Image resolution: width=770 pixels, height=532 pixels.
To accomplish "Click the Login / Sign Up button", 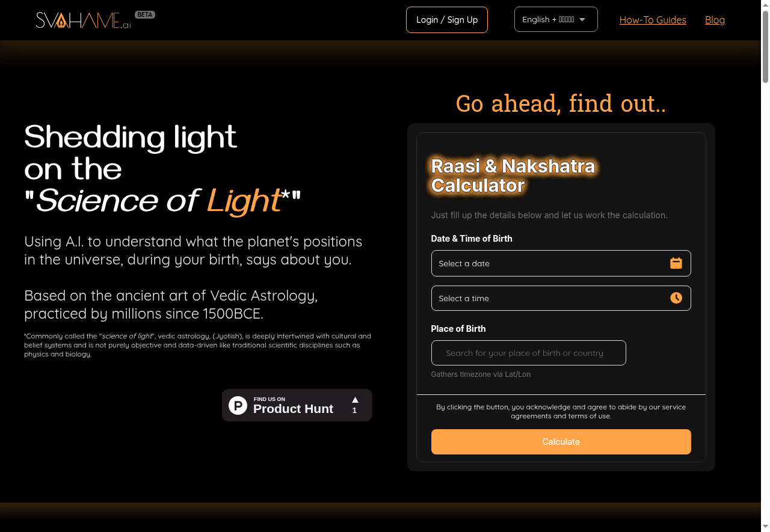I will pos(447,20).
